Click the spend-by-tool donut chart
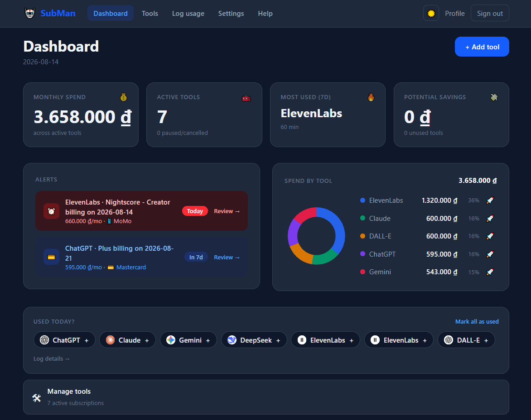 point(316,236)
